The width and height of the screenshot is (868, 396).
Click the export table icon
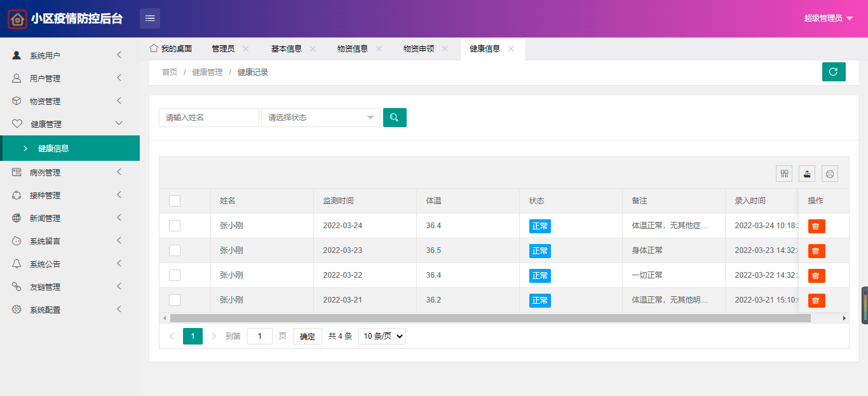pyautogui.click(x=807, y=174)
